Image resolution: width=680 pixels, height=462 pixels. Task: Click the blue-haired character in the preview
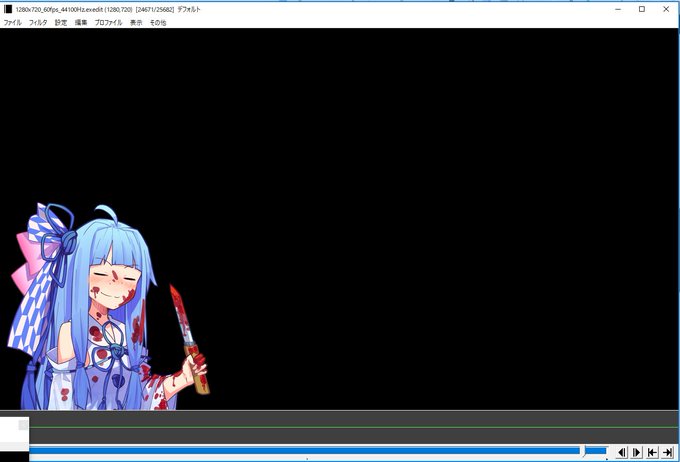(x=108, y=307)
